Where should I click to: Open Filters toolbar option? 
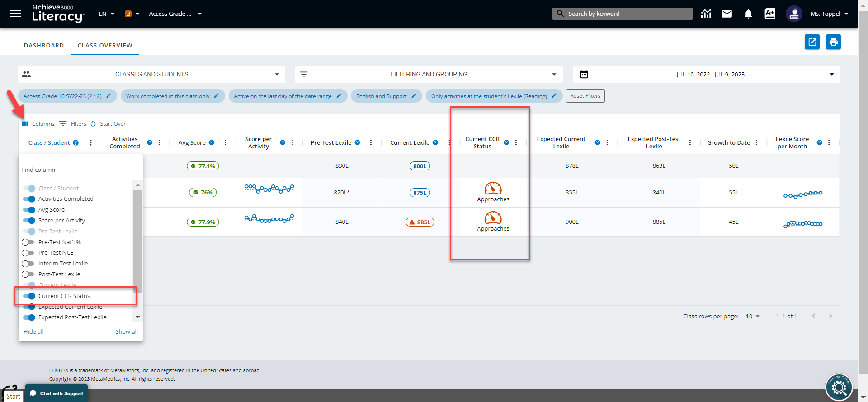tap(73, 124)
